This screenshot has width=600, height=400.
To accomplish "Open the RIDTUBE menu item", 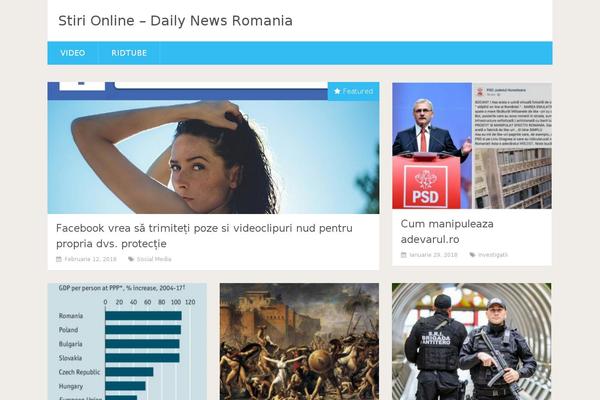I will tap(129, 53).
